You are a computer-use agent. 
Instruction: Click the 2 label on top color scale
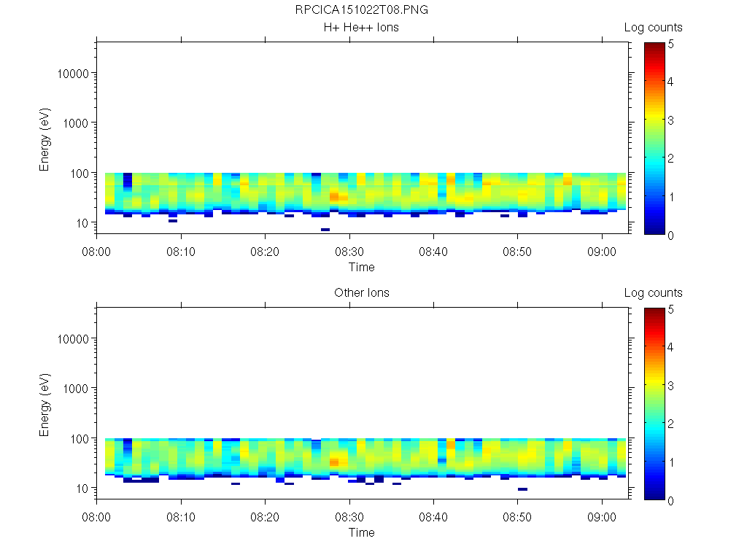click(x=671, y=158)
